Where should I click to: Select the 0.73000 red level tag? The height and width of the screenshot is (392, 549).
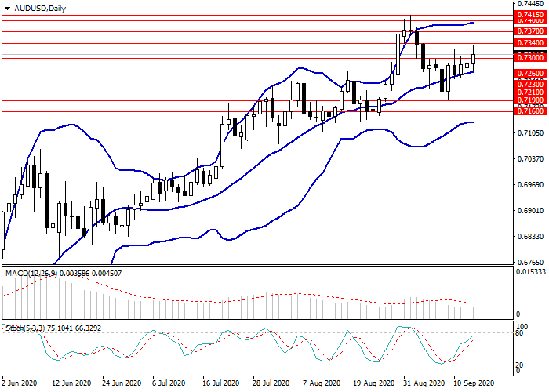click(x=529, y=58)
